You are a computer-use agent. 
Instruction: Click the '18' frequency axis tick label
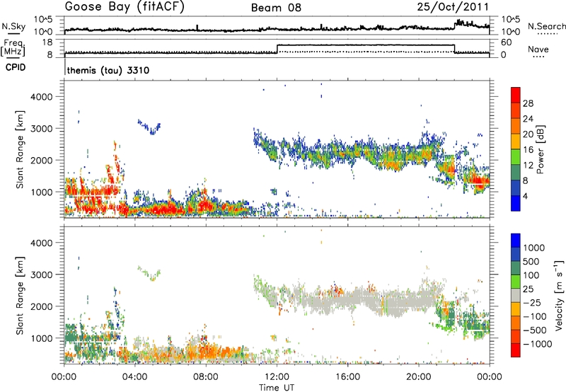click(x=47, y=42)
